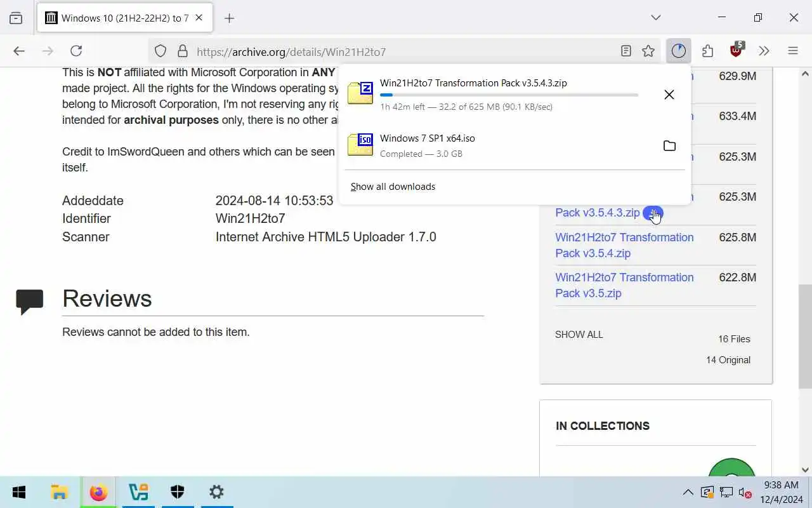Select the Win21H2to7 identifier value
Image resolution: width=812 pixels, height=508 pixels.
(251, 218)
